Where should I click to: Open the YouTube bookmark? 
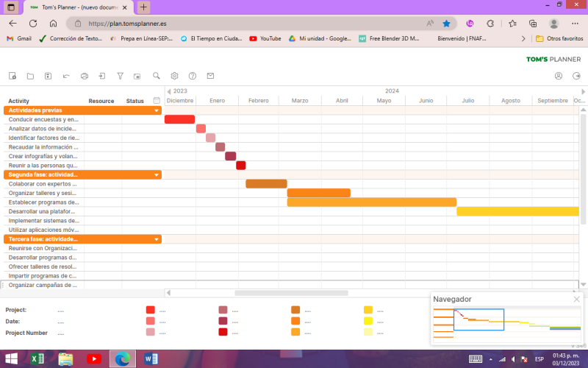[x=265, y=38]
